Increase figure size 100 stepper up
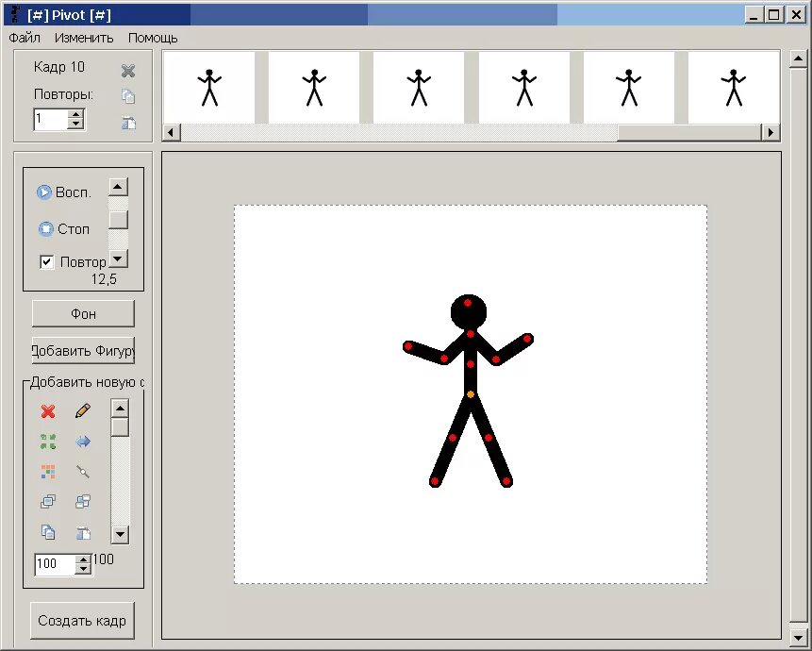Screen dimensions: 812x651 pos(83,559)
